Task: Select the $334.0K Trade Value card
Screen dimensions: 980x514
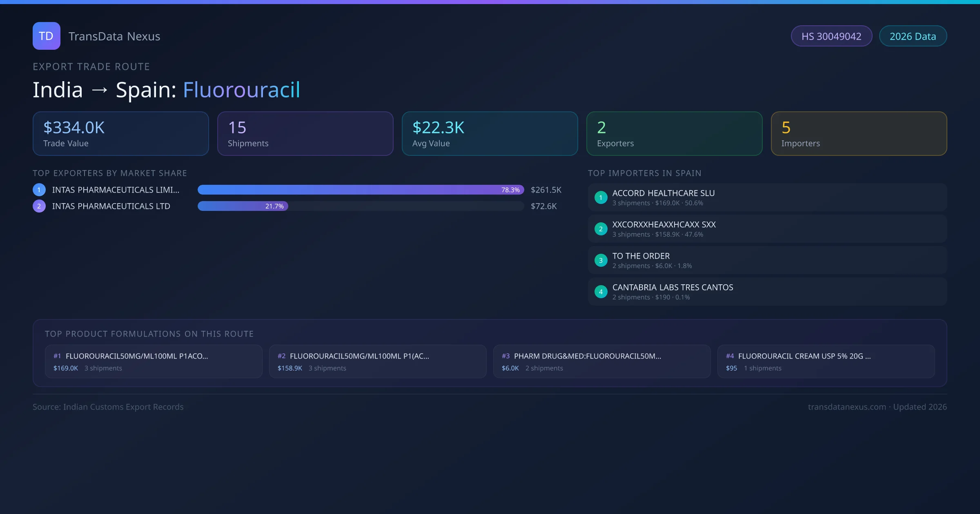Action: (121, 134)
